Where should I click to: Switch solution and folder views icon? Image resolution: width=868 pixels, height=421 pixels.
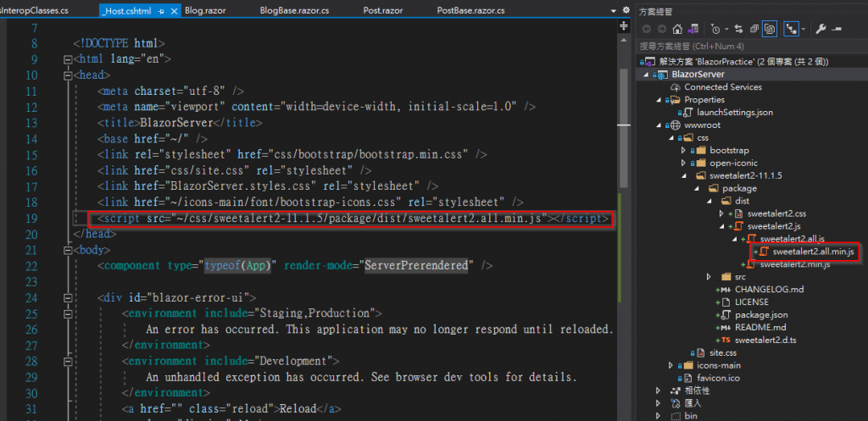(x=692, y=29)
